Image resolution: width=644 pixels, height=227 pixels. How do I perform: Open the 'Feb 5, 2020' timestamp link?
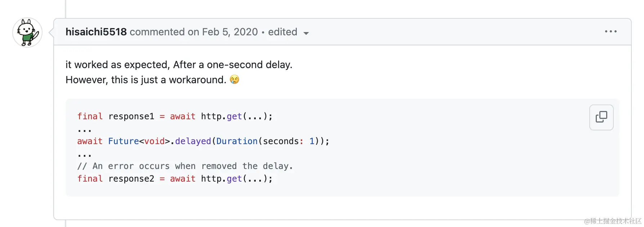point(230,32)
